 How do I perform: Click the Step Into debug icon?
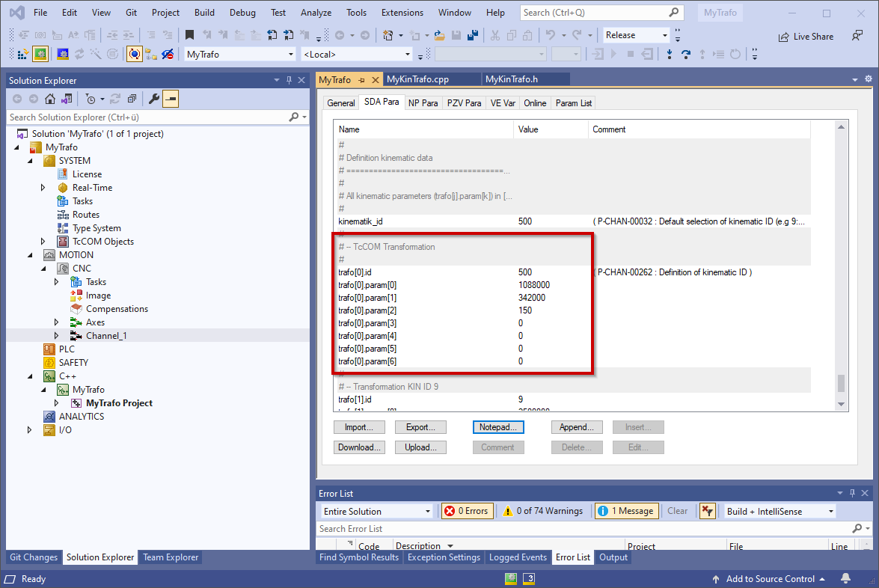coord(670,55)
